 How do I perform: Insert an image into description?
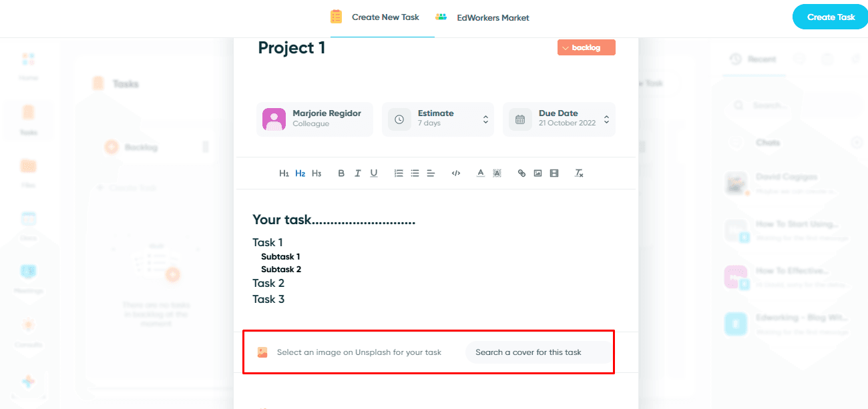(x=537, y=173)
